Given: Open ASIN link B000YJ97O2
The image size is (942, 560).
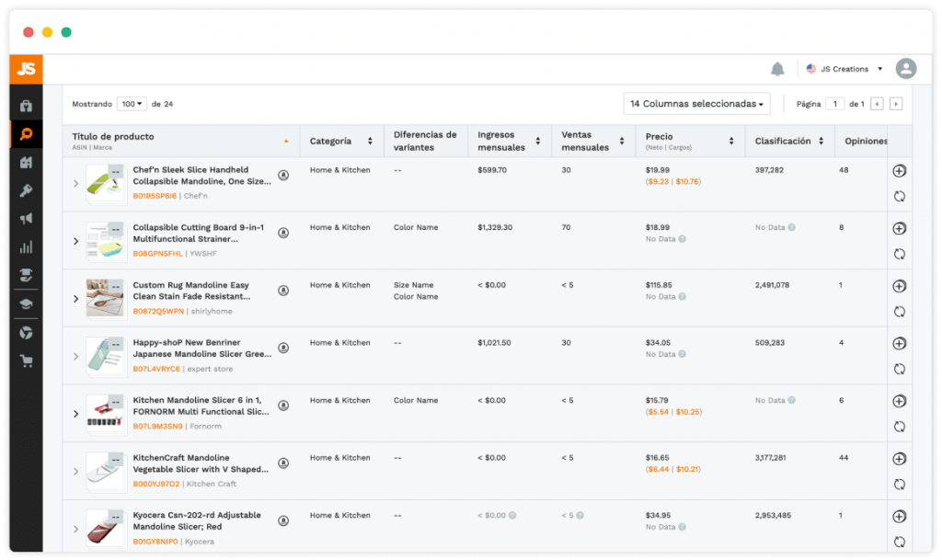Looking at the screenshot, I should pyautogui.click(x=156, y=485).
